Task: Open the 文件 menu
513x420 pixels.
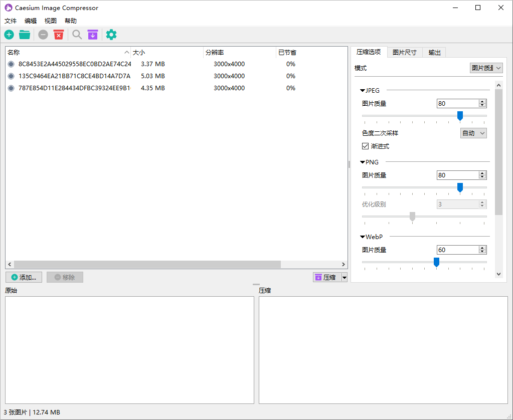Action: (11, 21)
